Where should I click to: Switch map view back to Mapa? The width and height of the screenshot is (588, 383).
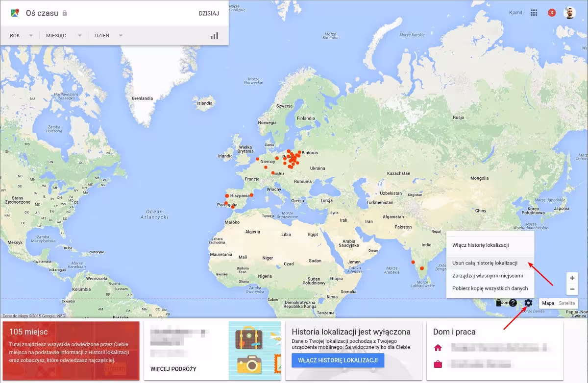click(547, 303)
